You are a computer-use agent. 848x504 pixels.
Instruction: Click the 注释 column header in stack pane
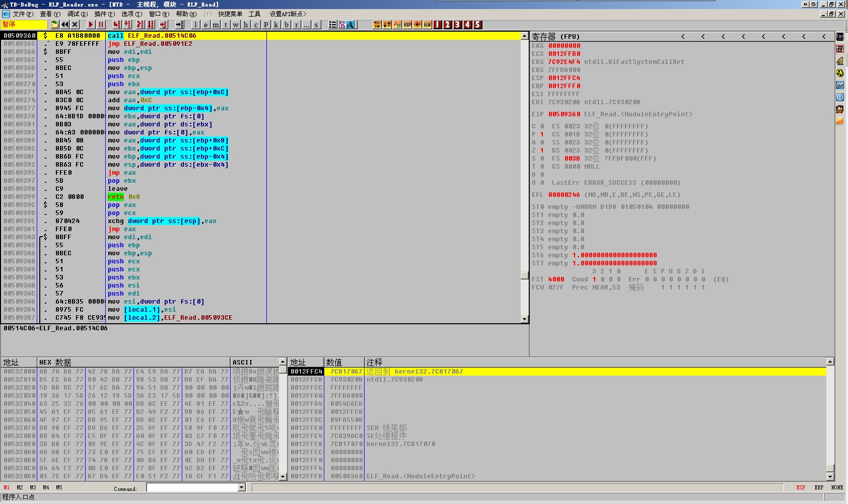coord(595,362)
